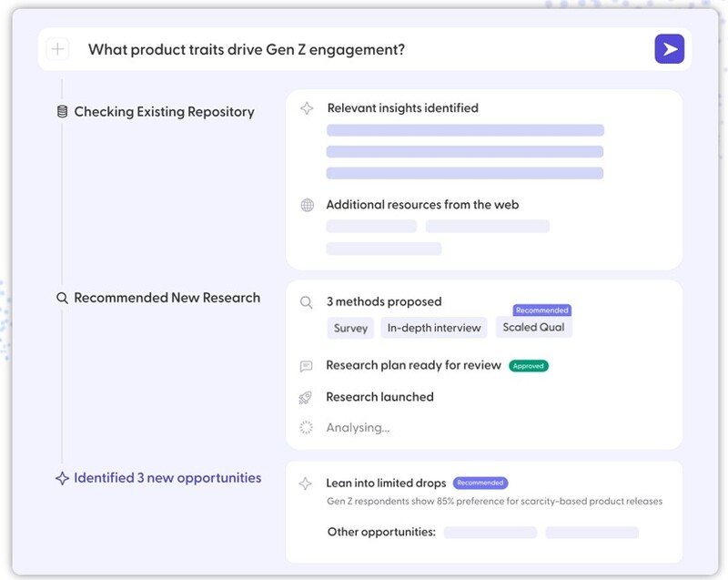Click the database icon beside Checking Existing Repository
Image resolution: width=728 pixels, height=580 pixels.
(62, 112)
